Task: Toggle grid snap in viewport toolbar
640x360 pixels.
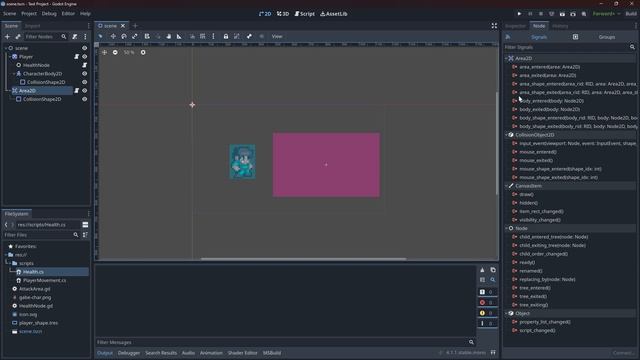Action: pyautogui.click(x=202, y=36)
